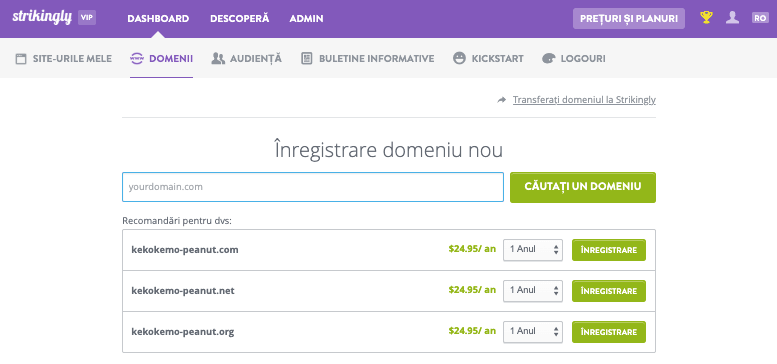777x364 pixels.
Task: Click the $24.95/ an price for kekokemo-peanut.org
Action: pos(472,331)
